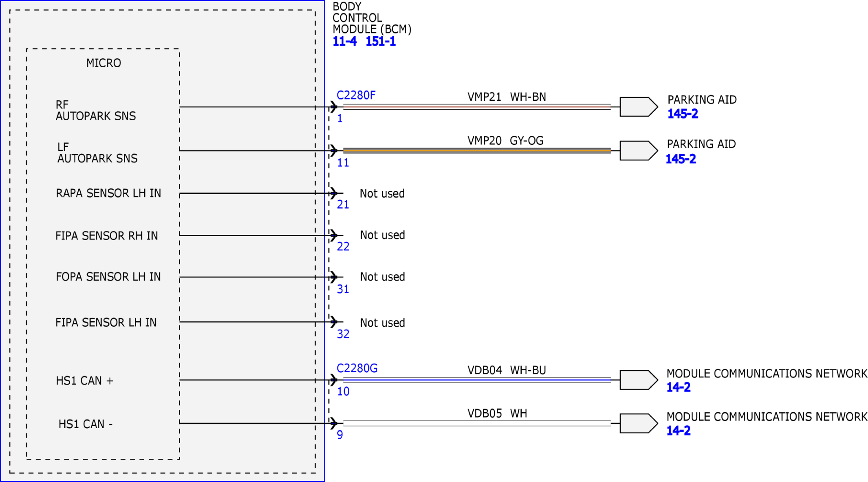Select off-page arrow for VDB04 WH-BU
The width and height of the screenshot is (868, 482).
point(639,380)
